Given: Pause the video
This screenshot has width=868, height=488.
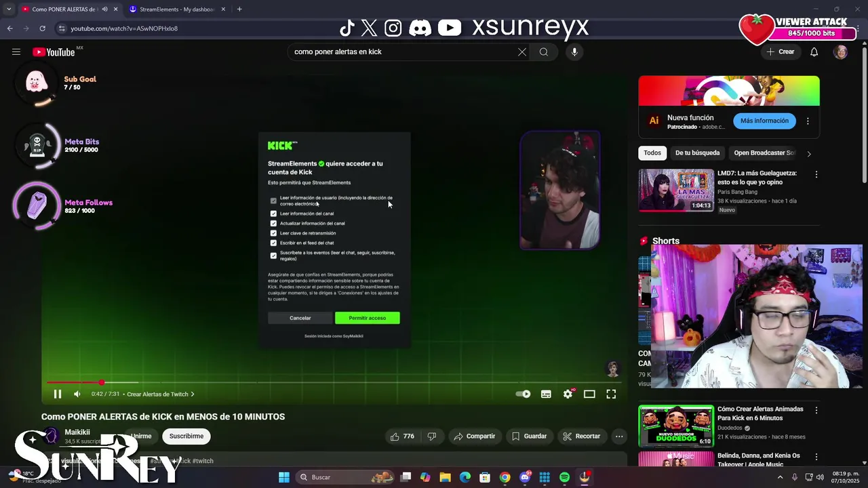Looking at the screenshot, I should [58, 394].
